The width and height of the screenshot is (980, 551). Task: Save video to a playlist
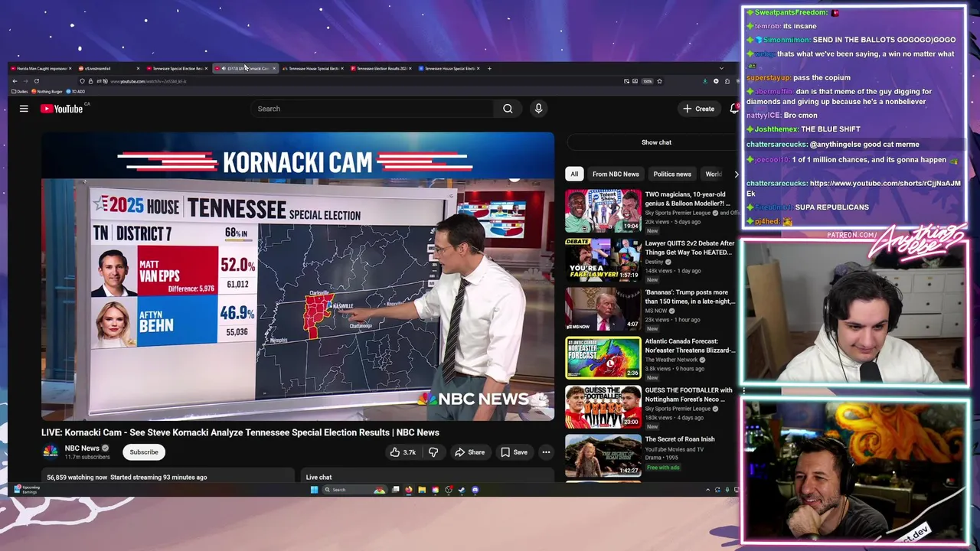coord(514,452)
